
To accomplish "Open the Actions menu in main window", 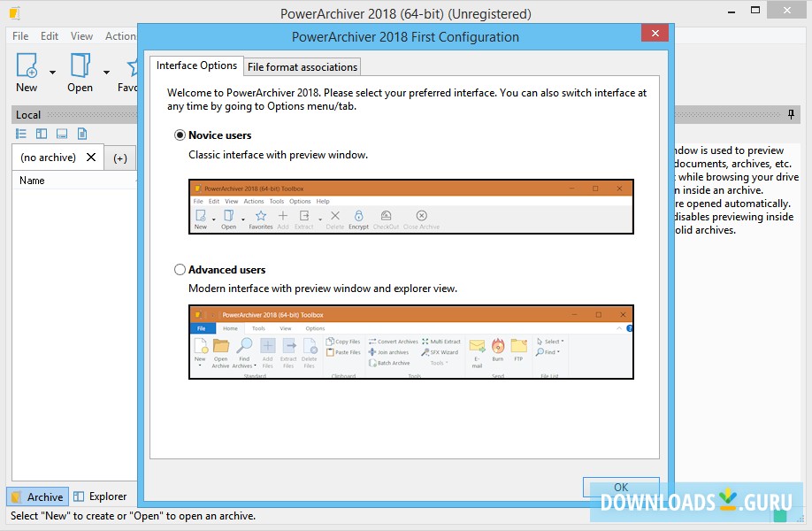I will point(120,35).
